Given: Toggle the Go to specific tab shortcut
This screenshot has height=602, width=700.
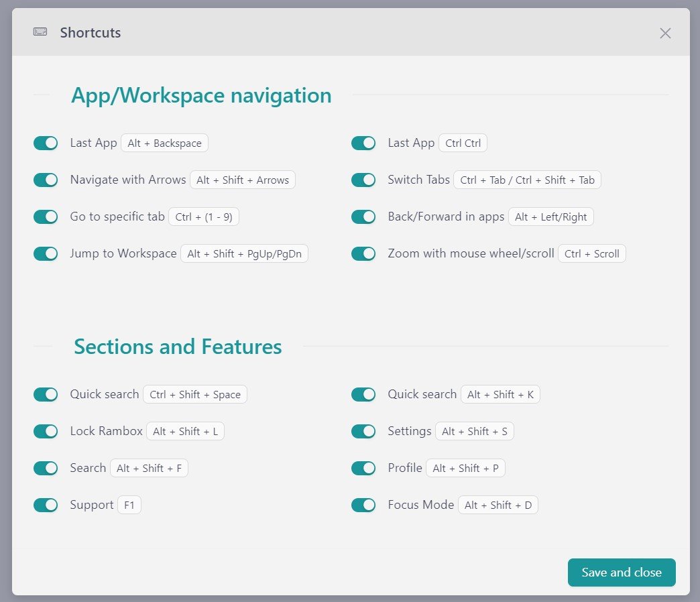Looking at the screenshot, I should (46, 217).
